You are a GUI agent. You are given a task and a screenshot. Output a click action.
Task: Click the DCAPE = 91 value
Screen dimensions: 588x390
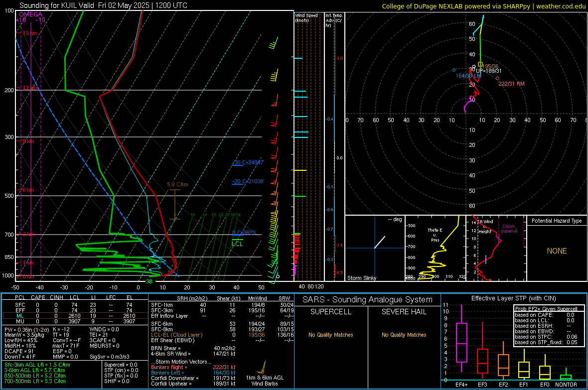19,351
